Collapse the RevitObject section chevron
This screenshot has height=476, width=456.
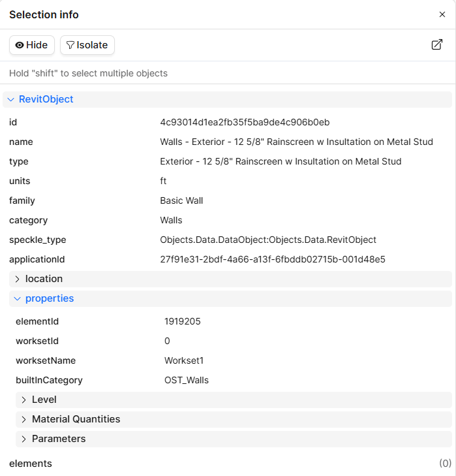[11, 99]
